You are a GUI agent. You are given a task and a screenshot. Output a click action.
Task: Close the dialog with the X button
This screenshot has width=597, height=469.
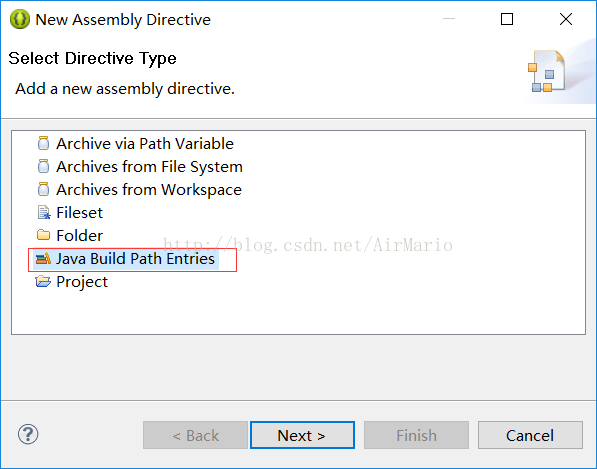(x=566, y=19)
